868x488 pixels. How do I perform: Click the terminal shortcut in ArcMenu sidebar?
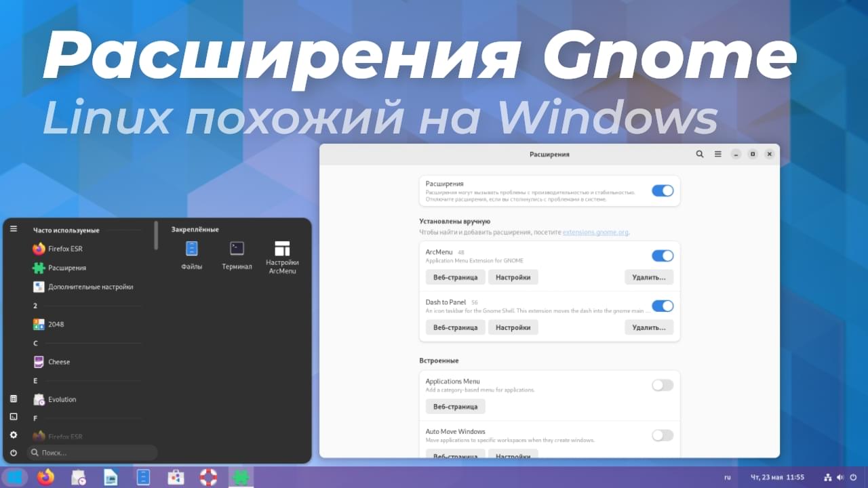[x=14, y=416]
